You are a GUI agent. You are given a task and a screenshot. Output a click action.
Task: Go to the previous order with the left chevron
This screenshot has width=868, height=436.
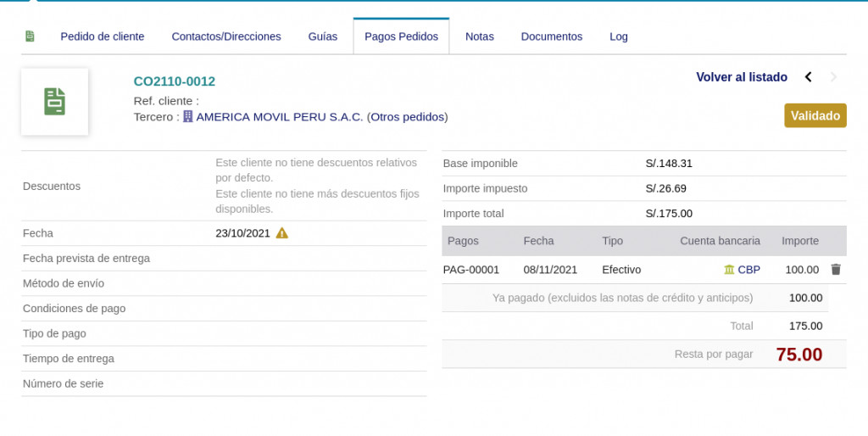[x=808, y=77]
